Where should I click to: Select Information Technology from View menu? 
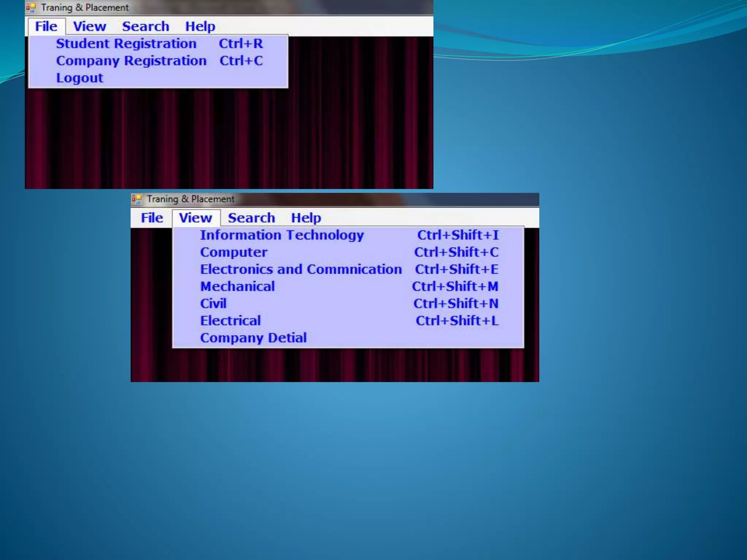[x=282, y=235]
